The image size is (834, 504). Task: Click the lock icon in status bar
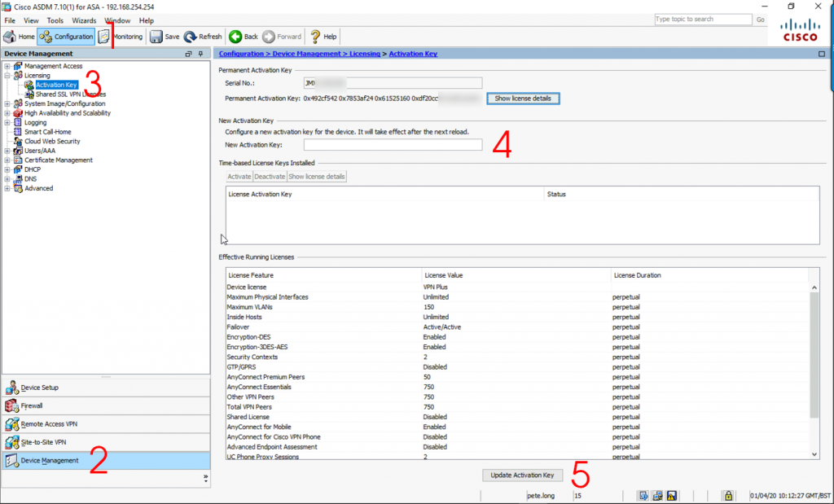click(x=728, y=496)
